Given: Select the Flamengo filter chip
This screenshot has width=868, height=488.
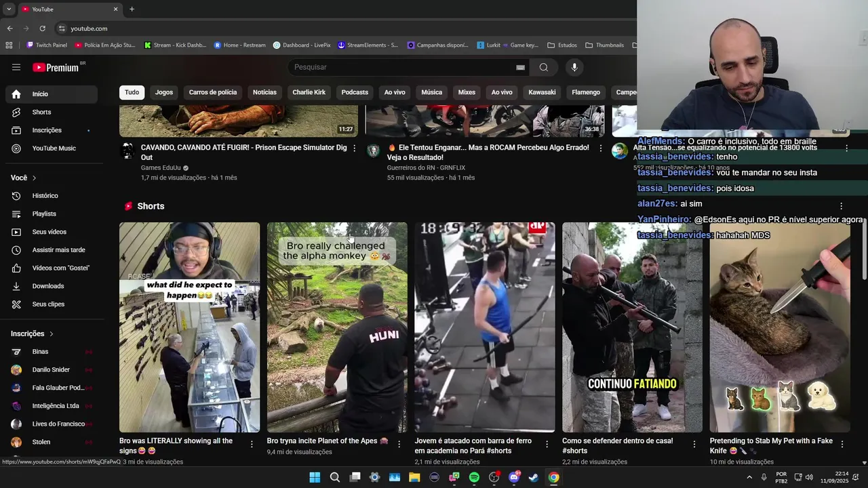Looking at the screenshot, I should 586,92.
